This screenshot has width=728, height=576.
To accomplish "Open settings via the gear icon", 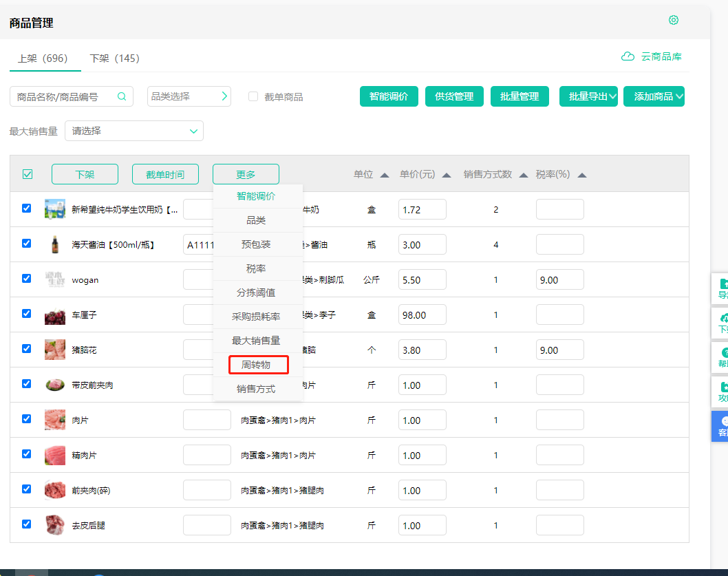I will tap(674, 20).
